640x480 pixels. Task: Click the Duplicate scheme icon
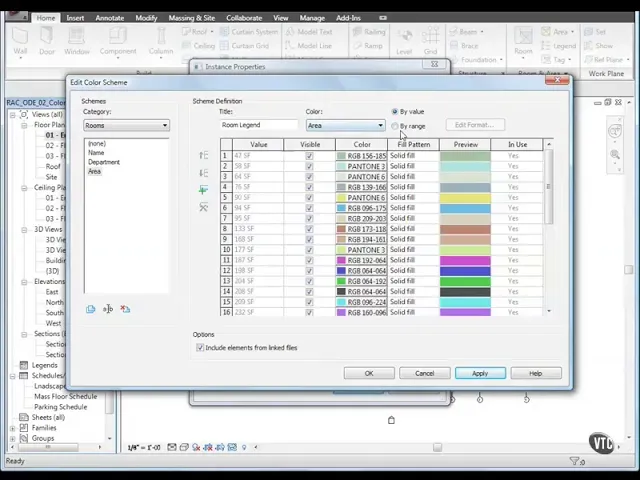pyautogui.click(x=91, y=309)
